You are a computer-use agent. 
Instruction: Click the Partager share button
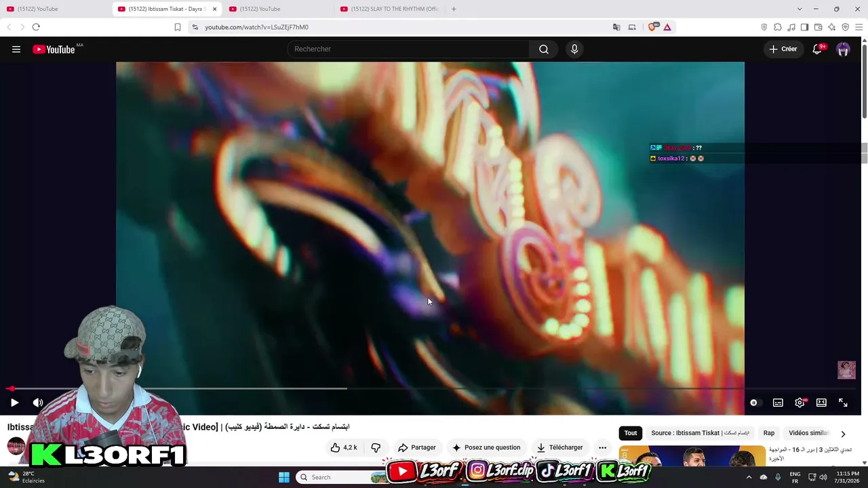coord(417,447)
